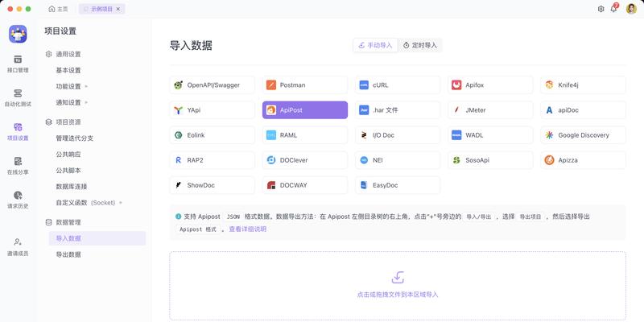The image size is (644, 322).
Task: Choose DOClever import format
Action: (305, 160)
